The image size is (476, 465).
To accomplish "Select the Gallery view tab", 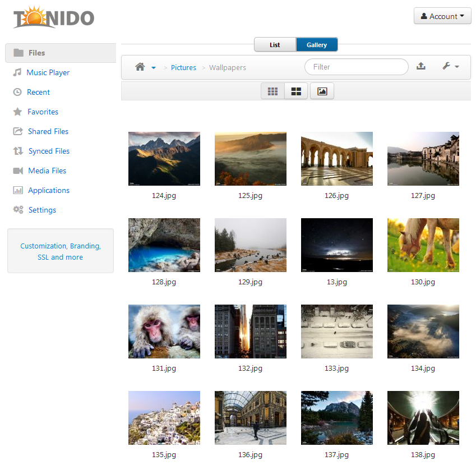I will click(x=317, y=45).
